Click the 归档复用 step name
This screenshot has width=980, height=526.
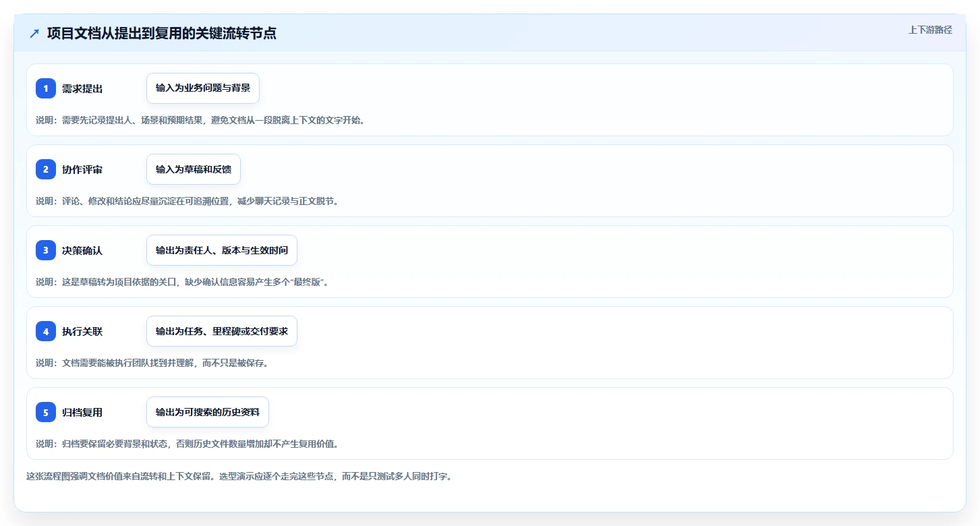tap(82, 412)
